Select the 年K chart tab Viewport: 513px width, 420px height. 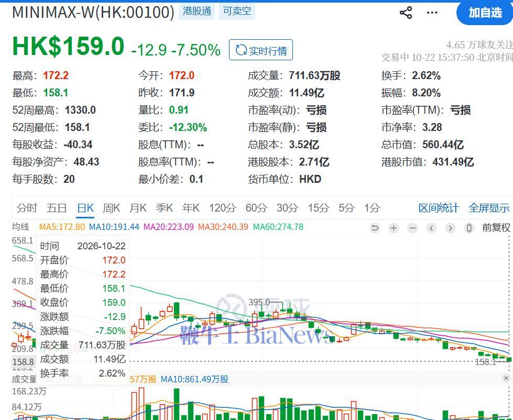[191, 208]
